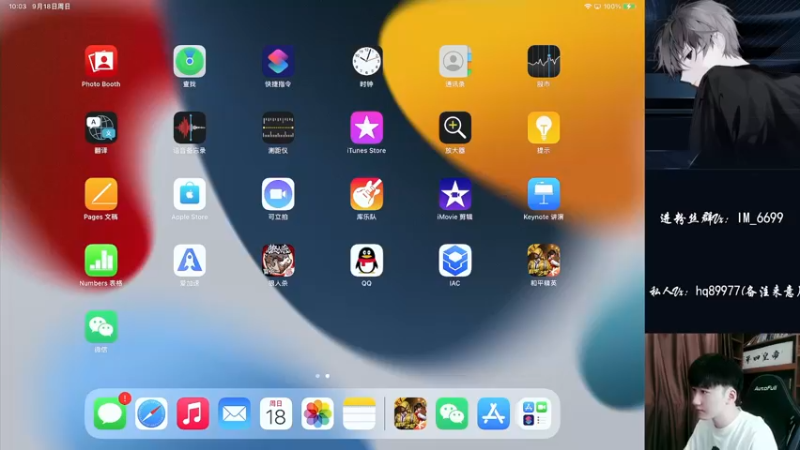Open recent WeChat in dock
This screenshot has width=800, height=450.
click(x=452, y=413)
